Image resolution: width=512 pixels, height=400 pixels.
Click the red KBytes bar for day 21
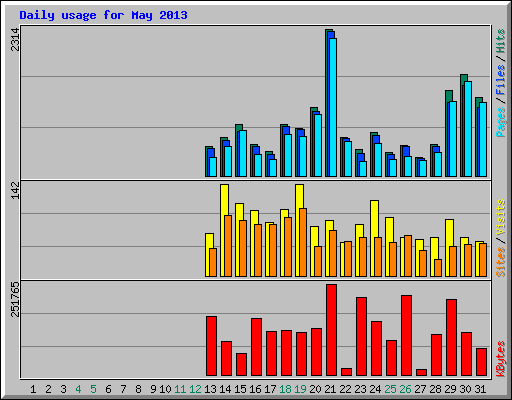pos(331,330)
